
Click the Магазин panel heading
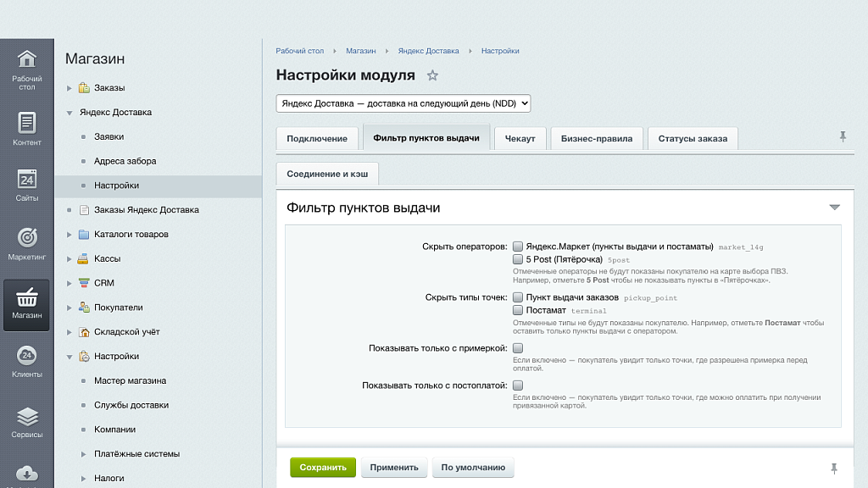pyautogui.click(x=95, y=58)
